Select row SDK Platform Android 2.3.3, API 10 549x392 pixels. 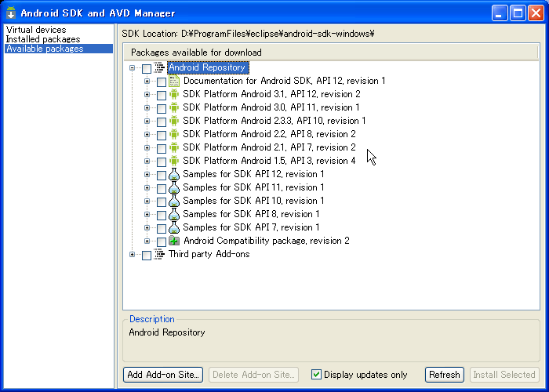274,121
